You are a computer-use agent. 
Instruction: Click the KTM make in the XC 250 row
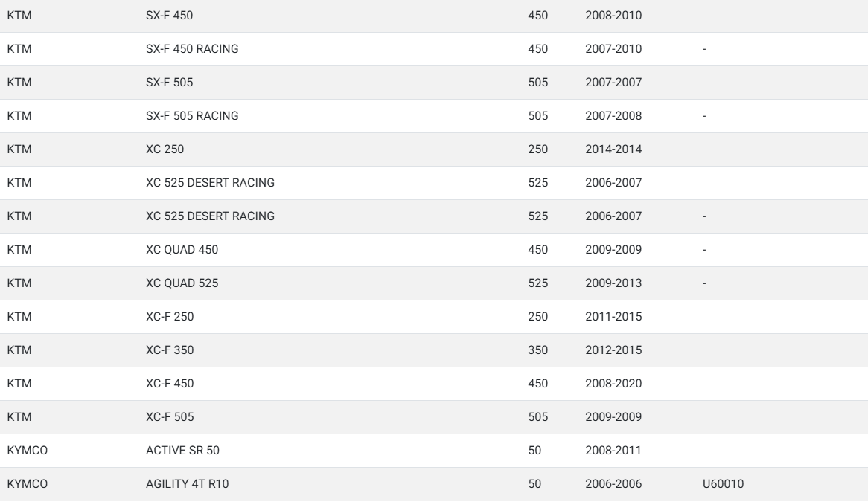coord(19,149)
